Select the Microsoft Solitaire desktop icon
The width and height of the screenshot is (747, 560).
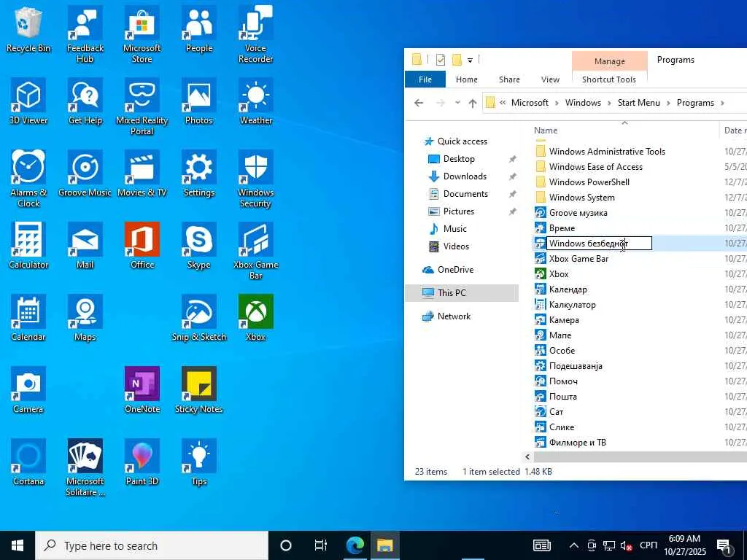point(85,467)
